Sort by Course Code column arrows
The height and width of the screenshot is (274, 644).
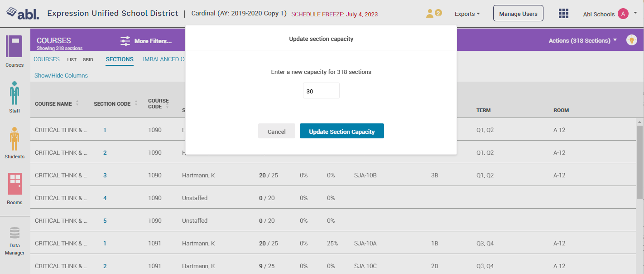(167, 105)
